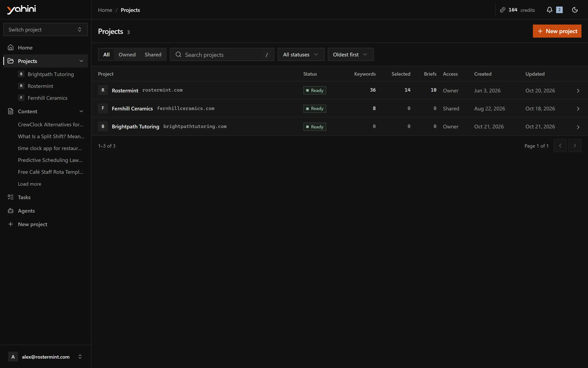The height and width of the screenshot is (368, 588).
Task: Click the orange New project button
Action: click(x=557, y=31)
